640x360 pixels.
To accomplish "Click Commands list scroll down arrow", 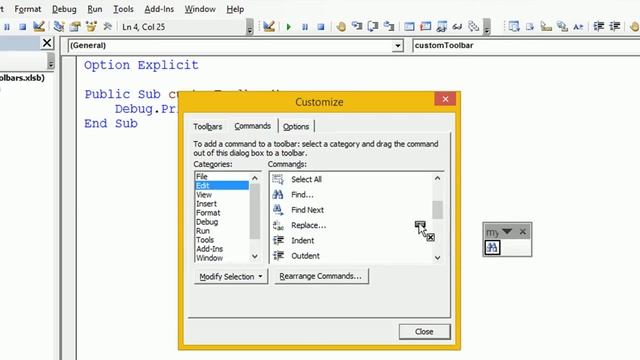I will [x=438, y=258].
